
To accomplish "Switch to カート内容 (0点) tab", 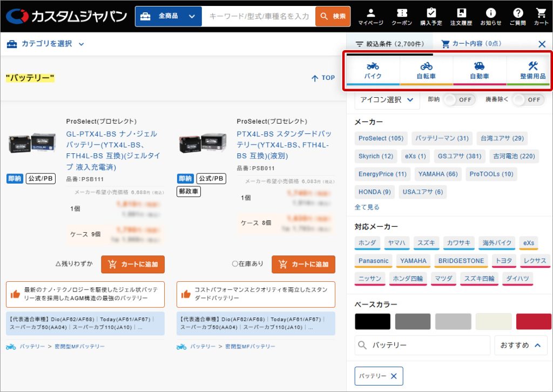I will 471,44.
